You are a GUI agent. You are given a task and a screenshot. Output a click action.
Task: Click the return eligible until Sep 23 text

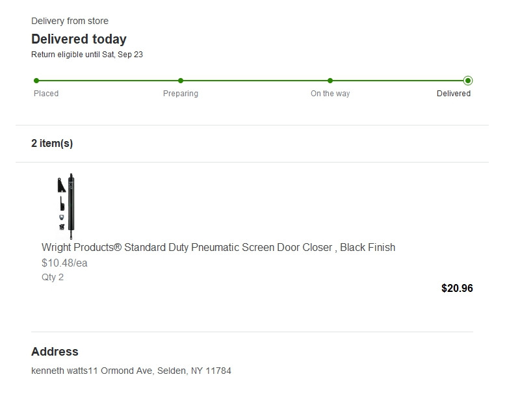tap(87, 55)
